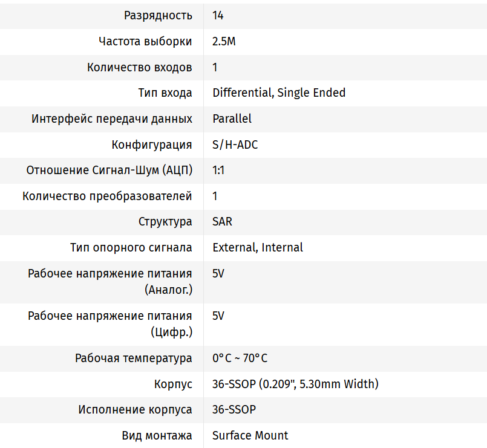Screen dimensions: 487x448
Task: Click the "Количество преобразователей" label
Action: tap(107, 196)
